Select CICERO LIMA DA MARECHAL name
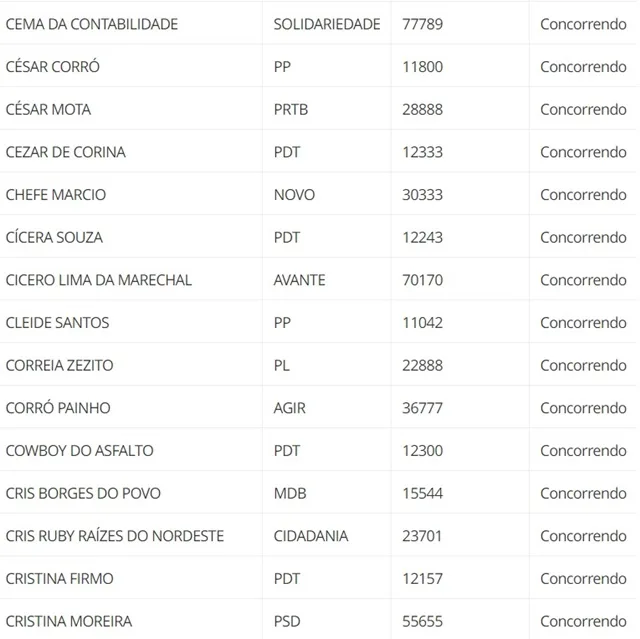Viewport: 640px width, 639px height. (99, 280)
